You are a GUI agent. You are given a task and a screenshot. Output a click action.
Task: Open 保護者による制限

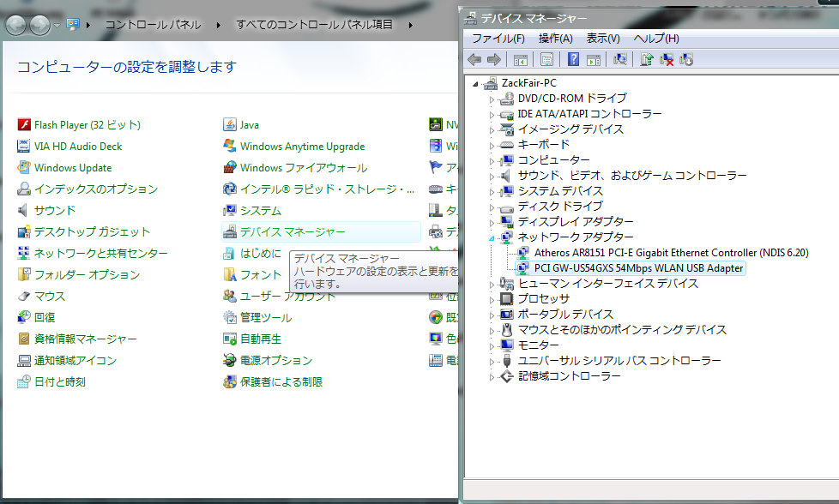tap(273, 381)
